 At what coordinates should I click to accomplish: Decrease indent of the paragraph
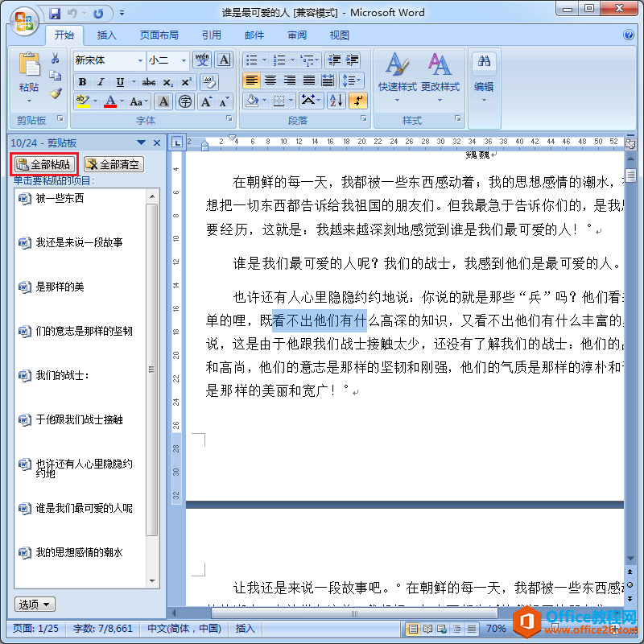coord(334,60)
